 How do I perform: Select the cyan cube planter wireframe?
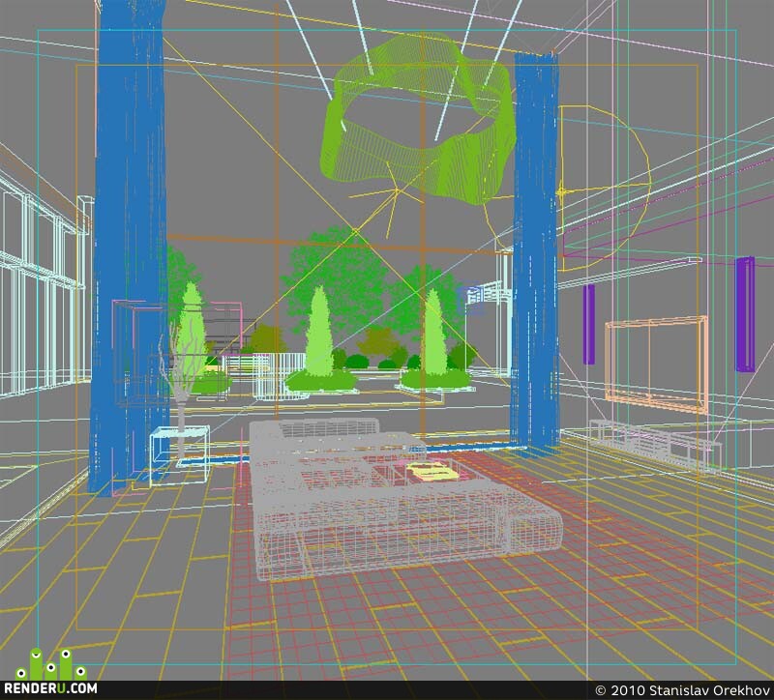pos(180,454)
